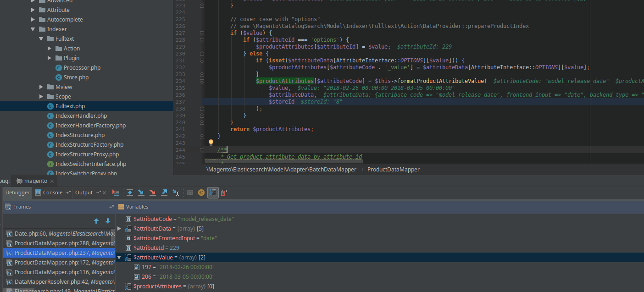This screenshot has height=292, width=644.
Task: Select the $productAttributes variable row
Action: (x=380, y=286)
